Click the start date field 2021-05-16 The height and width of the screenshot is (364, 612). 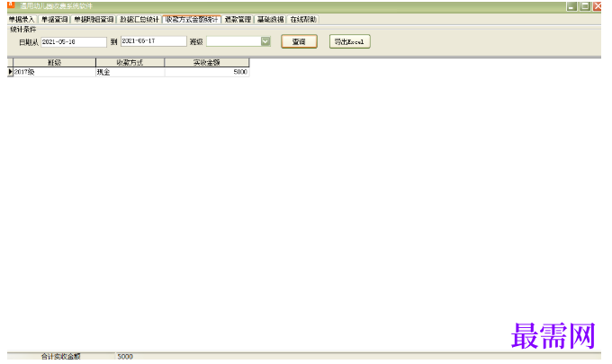[x=74, y=41]
